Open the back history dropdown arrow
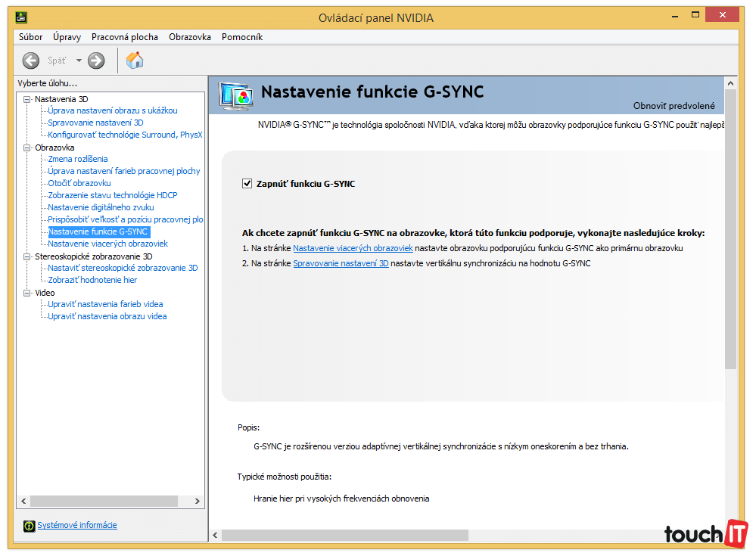This screenshot has width=756, height=556. pyautogui.click(x=79, y=61)
